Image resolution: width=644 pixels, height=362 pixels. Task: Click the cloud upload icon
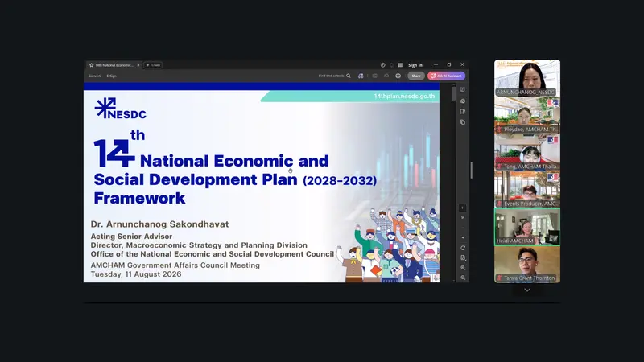point(386,76)
